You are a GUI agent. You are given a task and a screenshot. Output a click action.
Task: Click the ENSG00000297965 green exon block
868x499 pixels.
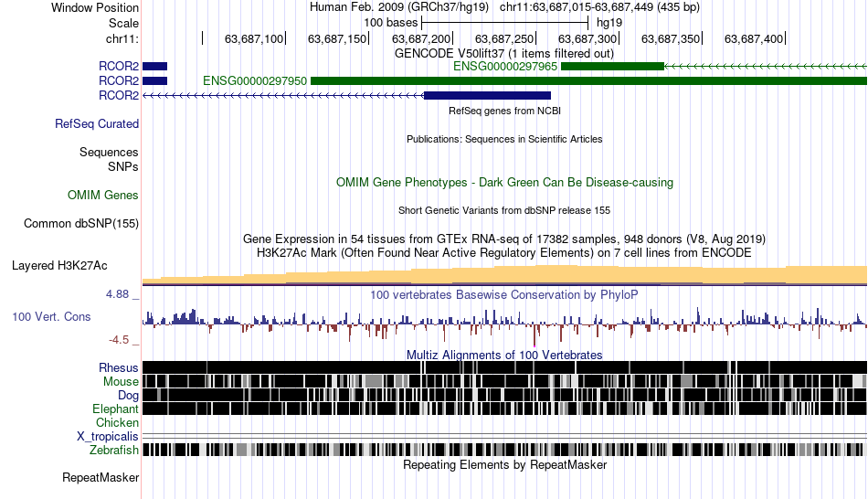(x=612, y=67)
